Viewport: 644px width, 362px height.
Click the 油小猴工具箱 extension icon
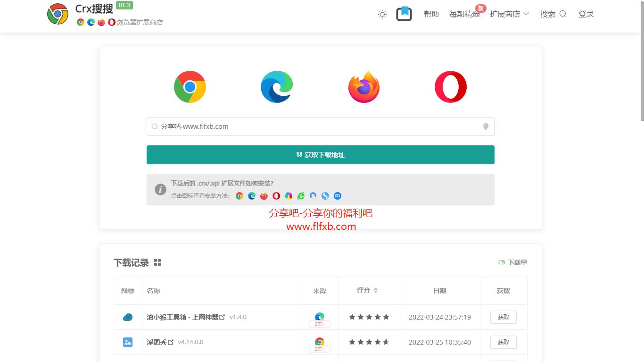(x=128, y=317)
